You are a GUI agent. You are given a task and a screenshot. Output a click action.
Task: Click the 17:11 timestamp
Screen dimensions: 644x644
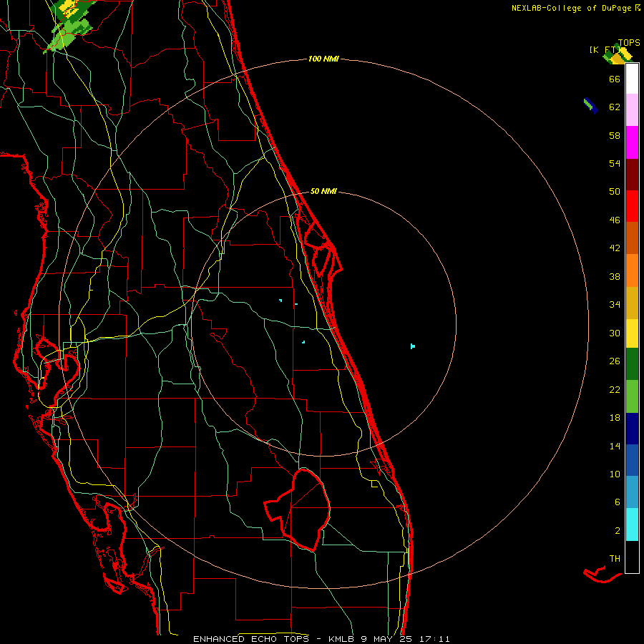(x=434, y=639)
